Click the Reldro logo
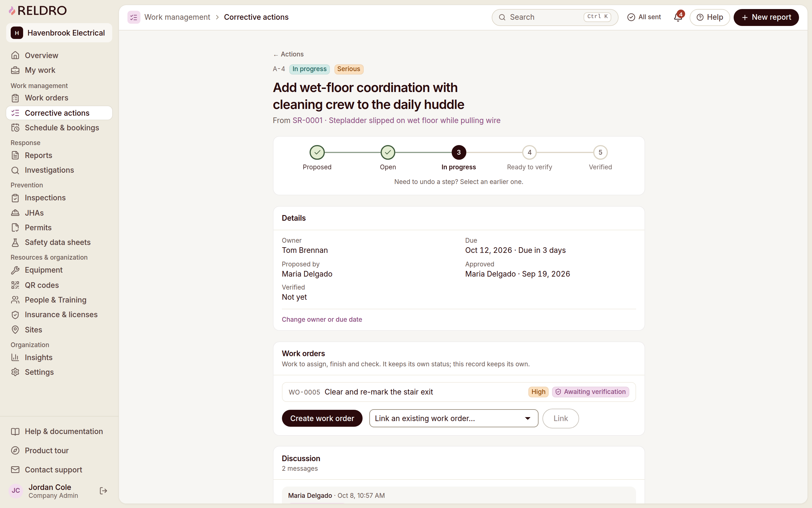 (37, 10)
